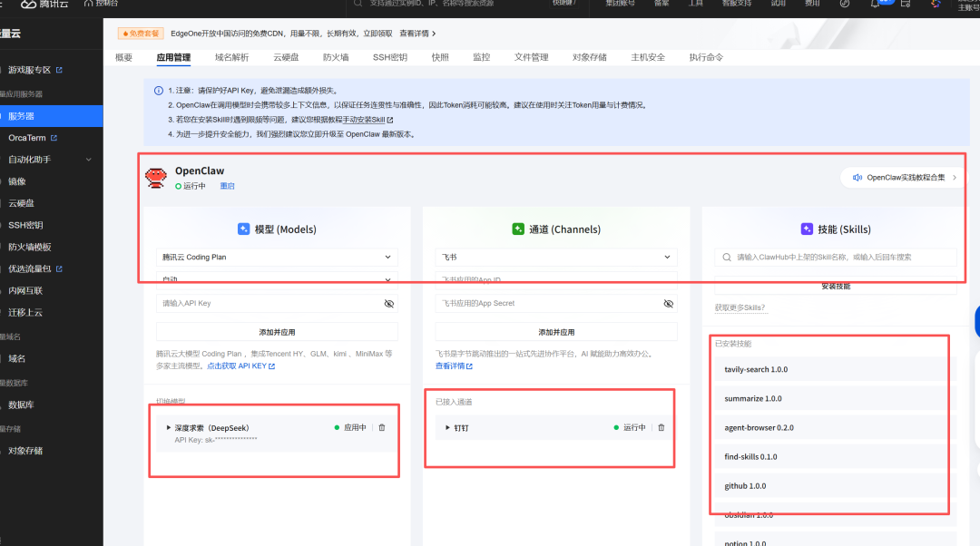Open the OpenClaw实践教程合集 button
Screen dimensions: 980x546
click(x=902, y=178)
